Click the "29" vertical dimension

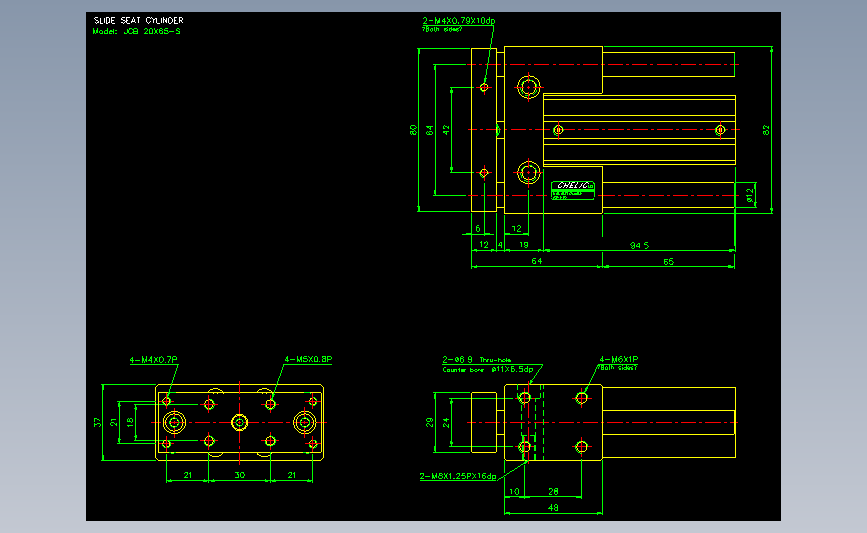(x=430, y=422)
